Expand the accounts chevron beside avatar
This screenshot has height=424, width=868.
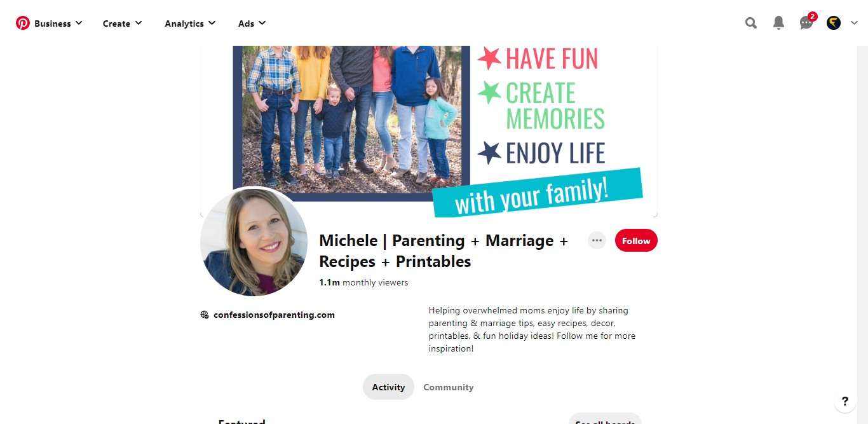(854, 24)
